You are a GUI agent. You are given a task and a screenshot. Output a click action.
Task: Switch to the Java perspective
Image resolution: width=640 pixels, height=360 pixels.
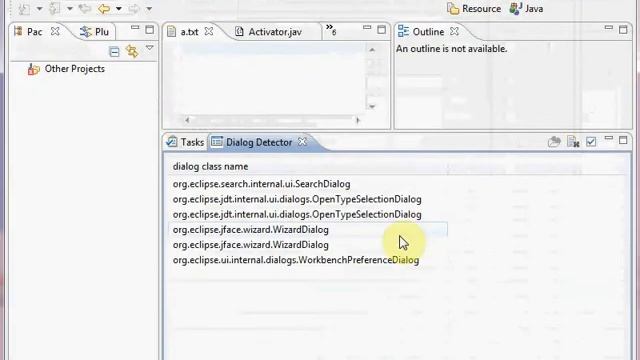click(527, 9)
